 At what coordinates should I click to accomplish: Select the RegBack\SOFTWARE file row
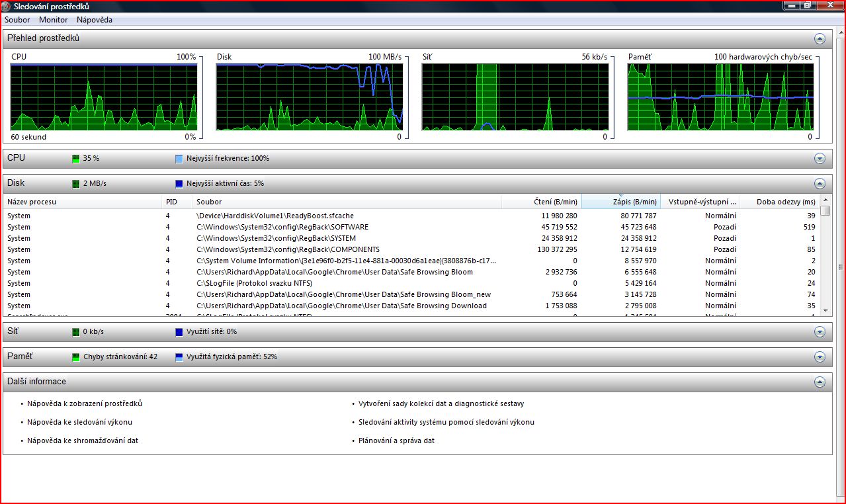click(x=411, y=227)
